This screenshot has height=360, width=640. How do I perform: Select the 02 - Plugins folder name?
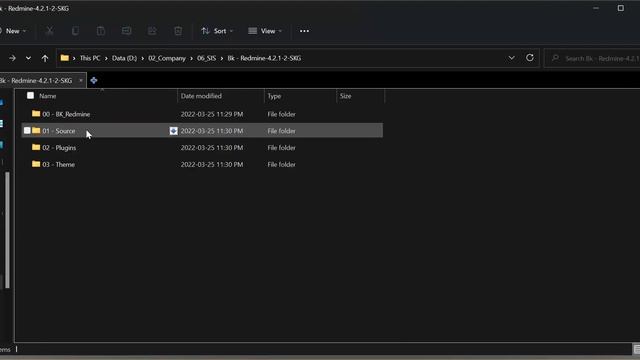[x=59, y=148]
